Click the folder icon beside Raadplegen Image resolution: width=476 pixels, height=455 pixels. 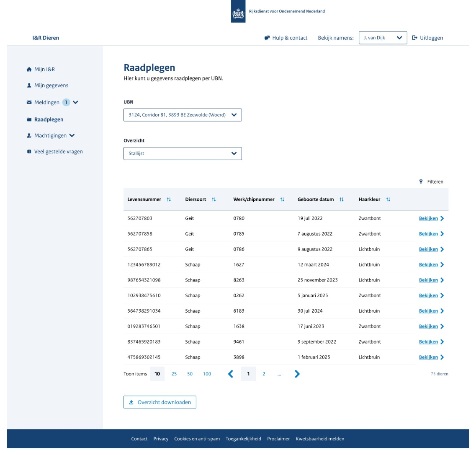(29, 119)
